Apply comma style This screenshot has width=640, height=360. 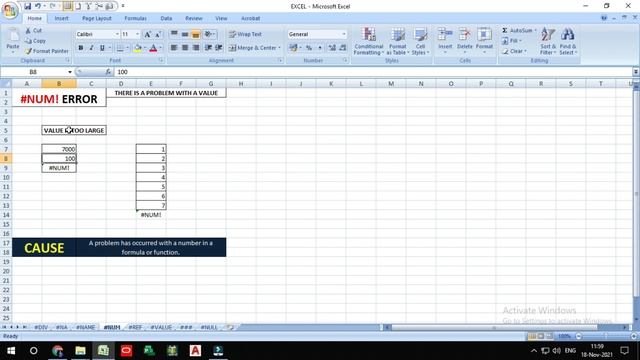click(320, 48)
